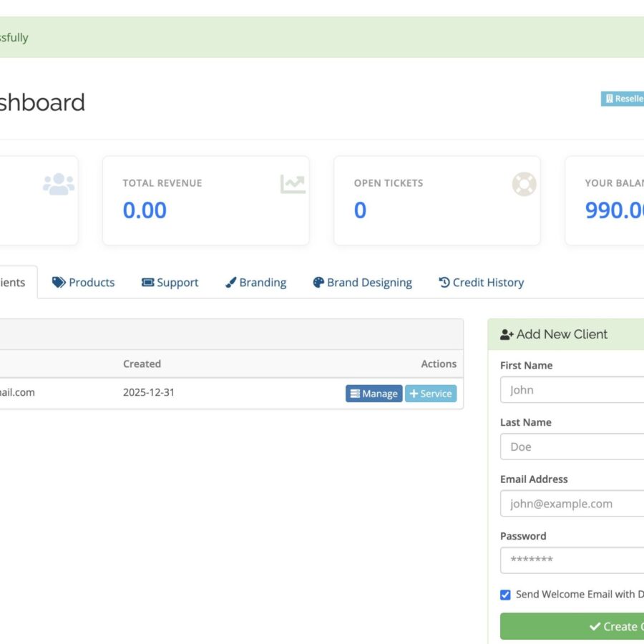Click the Open Tickets lifebuoy icon
This screenshot has height=644, width=644.
click(524, 184)
